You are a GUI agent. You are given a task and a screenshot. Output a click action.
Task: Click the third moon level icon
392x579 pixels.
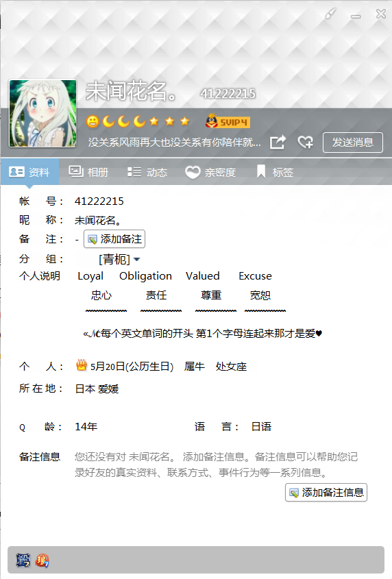point(139,121)
